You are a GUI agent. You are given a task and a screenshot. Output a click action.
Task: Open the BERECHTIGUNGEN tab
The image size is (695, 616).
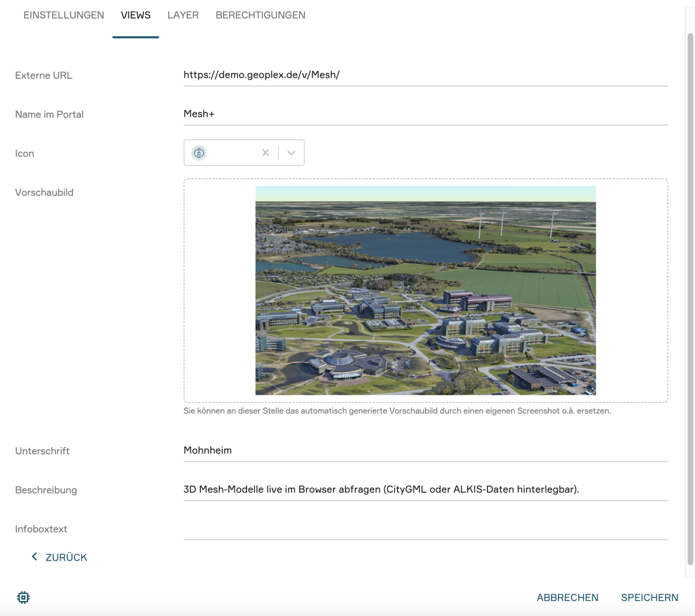pos(260,15)
